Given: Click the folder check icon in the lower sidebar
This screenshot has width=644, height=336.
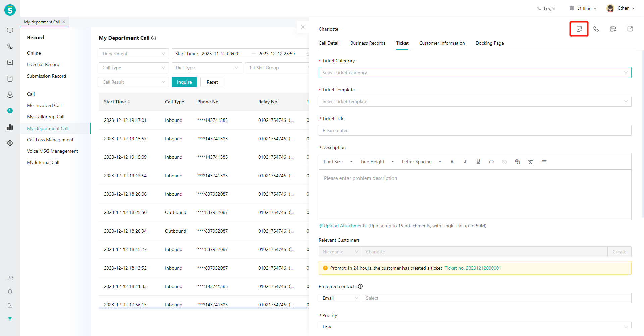Looking at the screenshot, I should pos(10,305).
